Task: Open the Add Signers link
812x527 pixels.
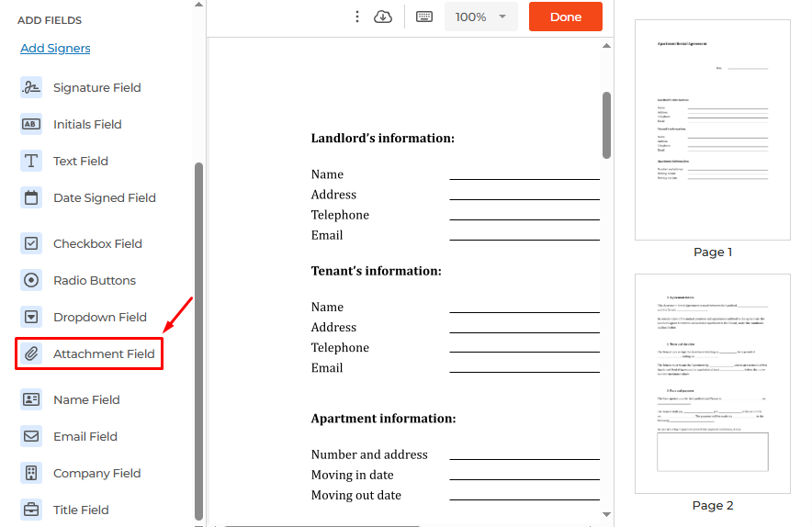Action: pyautogui.click(x=55, y=48)
